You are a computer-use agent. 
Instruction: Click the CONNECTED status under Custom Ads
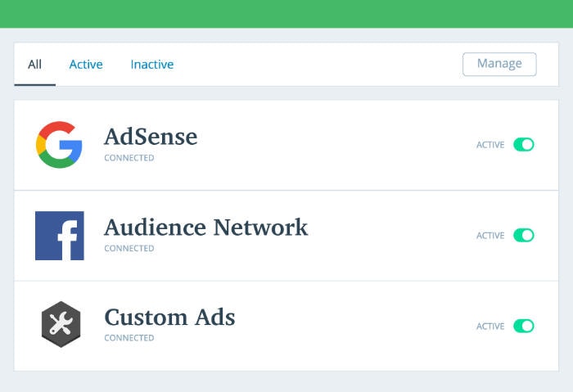tap(129, 338)
